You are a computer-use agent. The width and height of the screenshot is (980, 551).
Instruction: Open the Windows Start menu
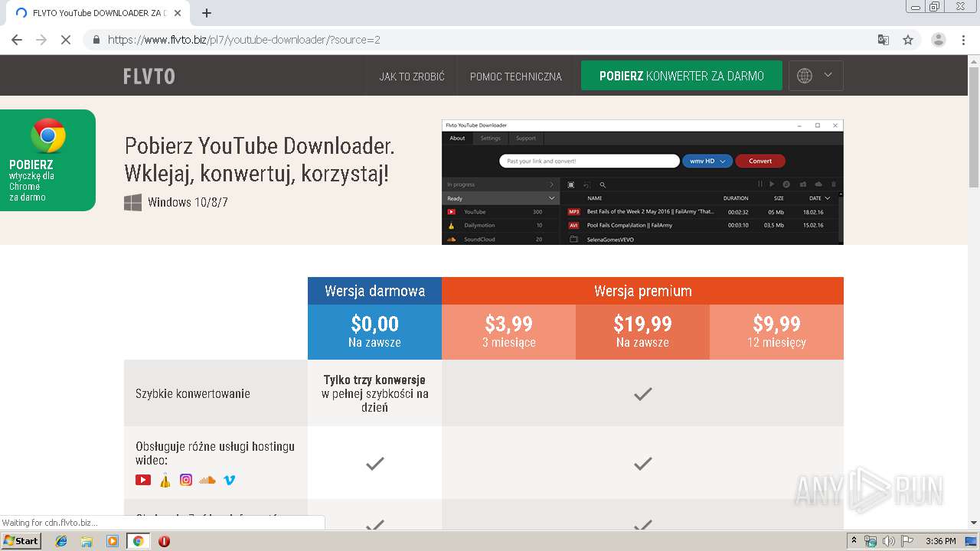click(21, 540)
